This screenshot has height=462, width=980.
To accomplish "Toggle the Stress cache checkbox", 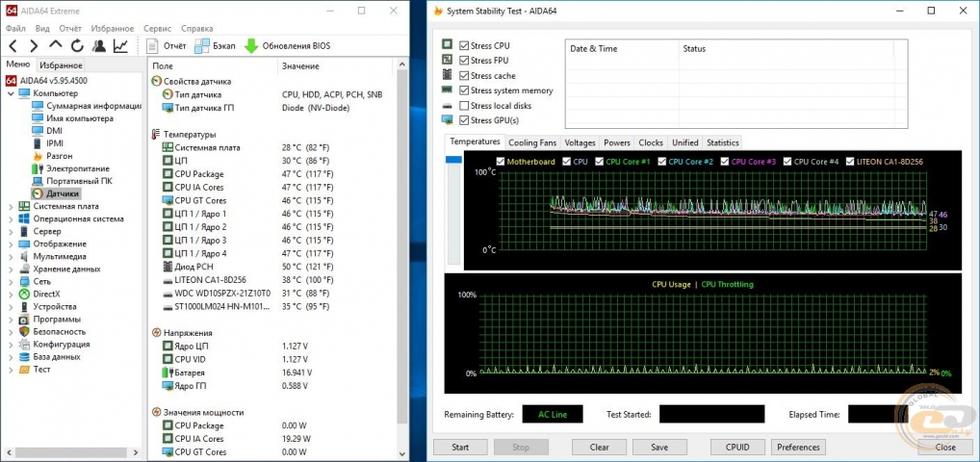I will (464, 76).
